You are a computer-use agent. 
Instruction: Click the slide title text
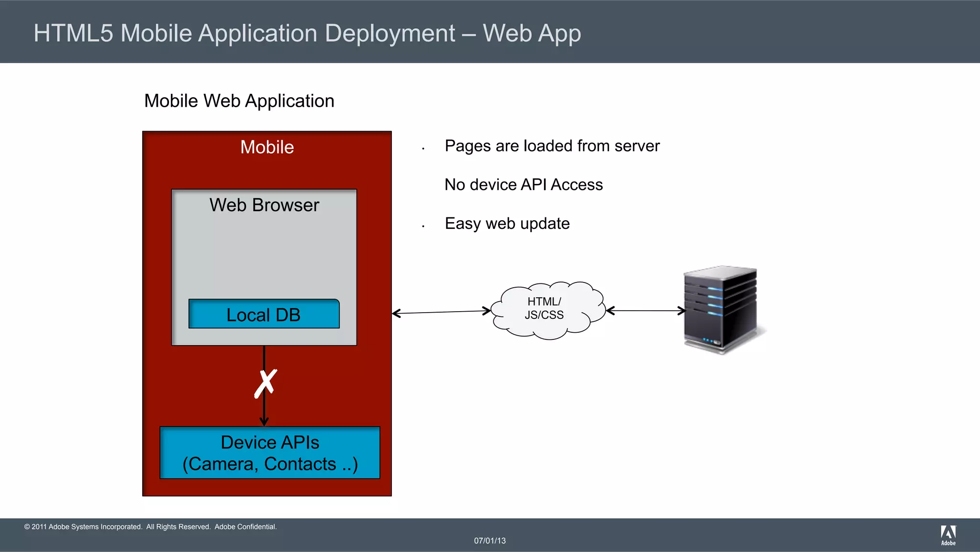(307, 34)
